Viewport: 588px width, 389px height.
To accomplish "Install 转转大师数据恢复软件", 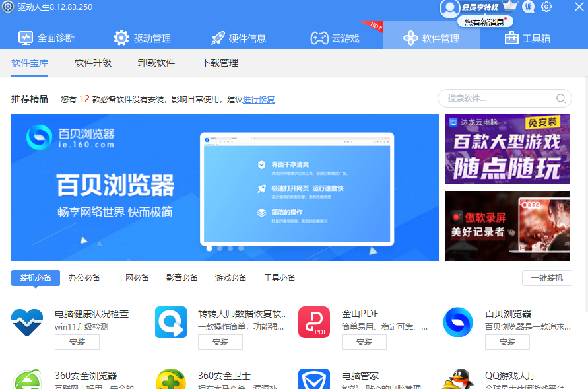I will pyautogui.click(x=220, y=342).
